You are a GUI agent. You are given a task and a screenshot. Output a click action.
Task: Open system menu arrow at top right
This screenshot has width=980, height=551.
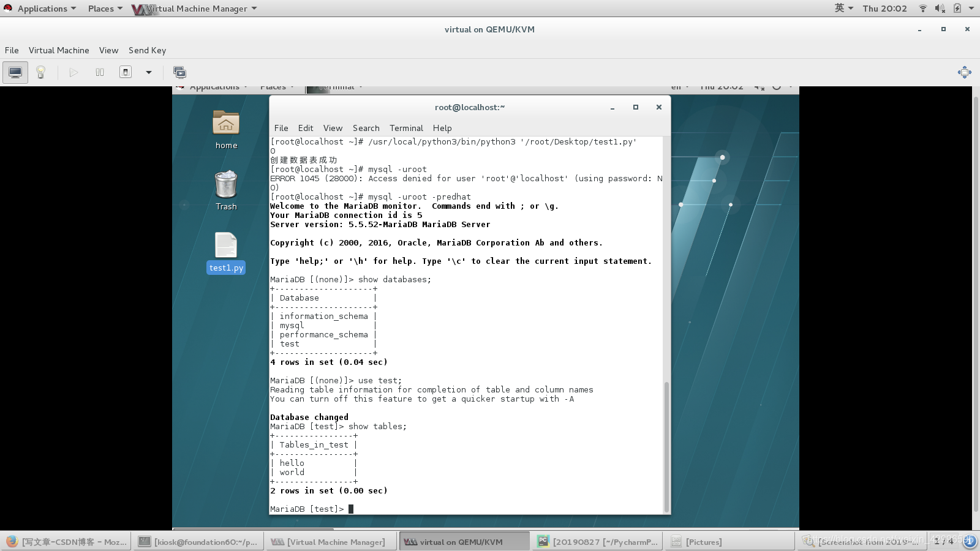971,9
